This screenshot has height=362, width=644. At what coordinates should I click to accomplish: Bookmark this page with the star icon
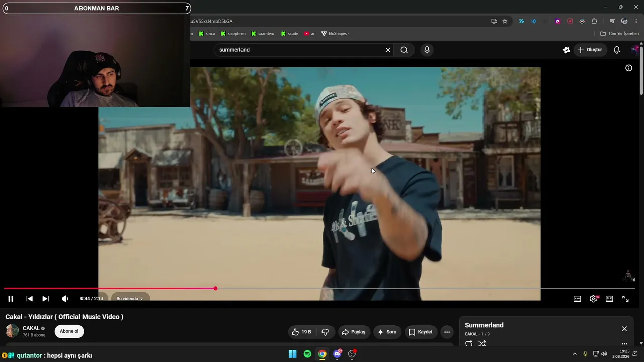(x=505, y=21)
